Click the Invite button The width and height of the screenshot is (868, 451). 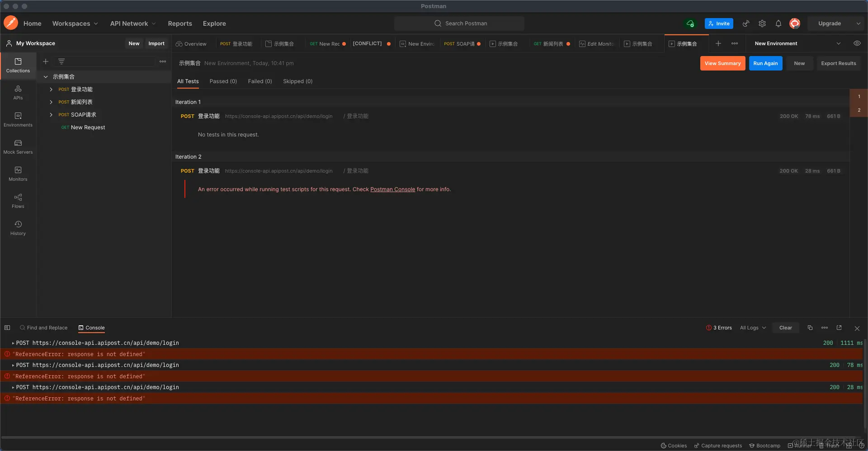coord(719,23)
